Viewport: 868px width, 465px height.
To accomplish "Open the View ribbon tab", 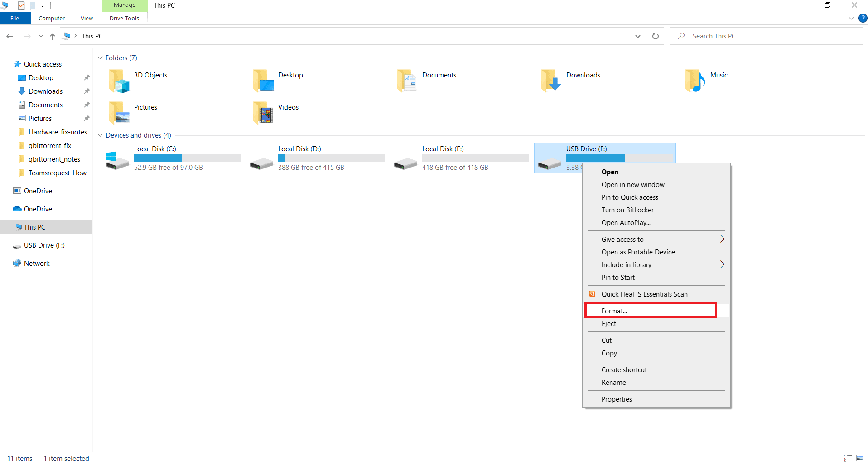I will (87, 19).
